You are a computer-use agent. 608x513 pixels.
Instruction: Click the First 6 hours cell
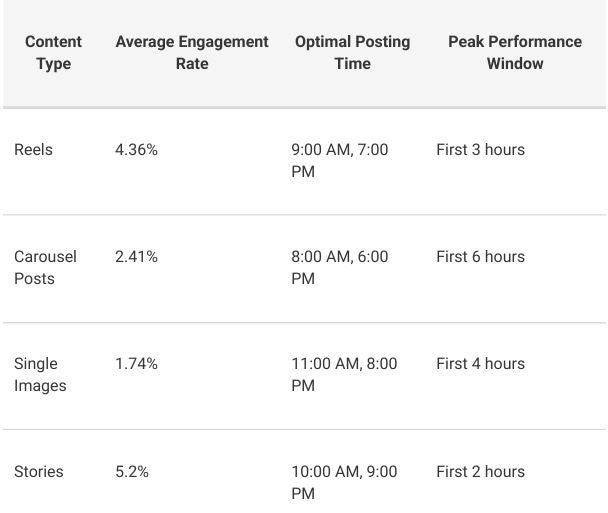pyautogui.click(x=480, y=257)
